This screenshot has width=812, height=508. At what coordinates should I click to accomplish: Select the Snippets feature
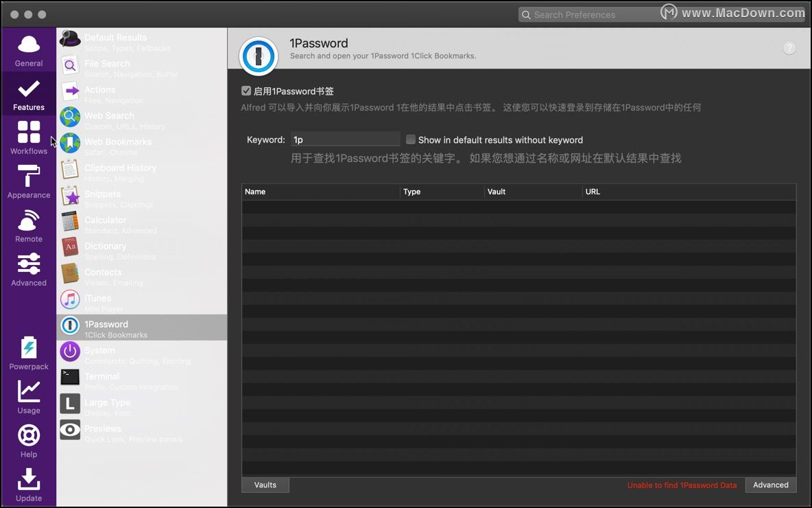pos(141,197)
